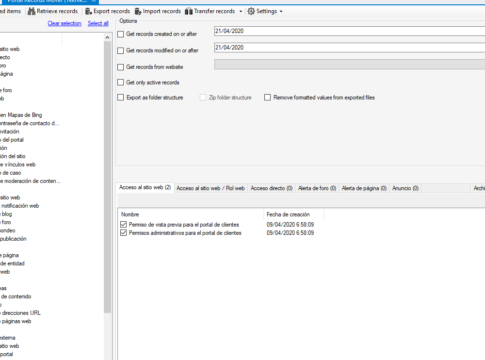This screenshot has width=485, height=360.
Task: Click the Clear selection link
Action: (x=64, y=23)
